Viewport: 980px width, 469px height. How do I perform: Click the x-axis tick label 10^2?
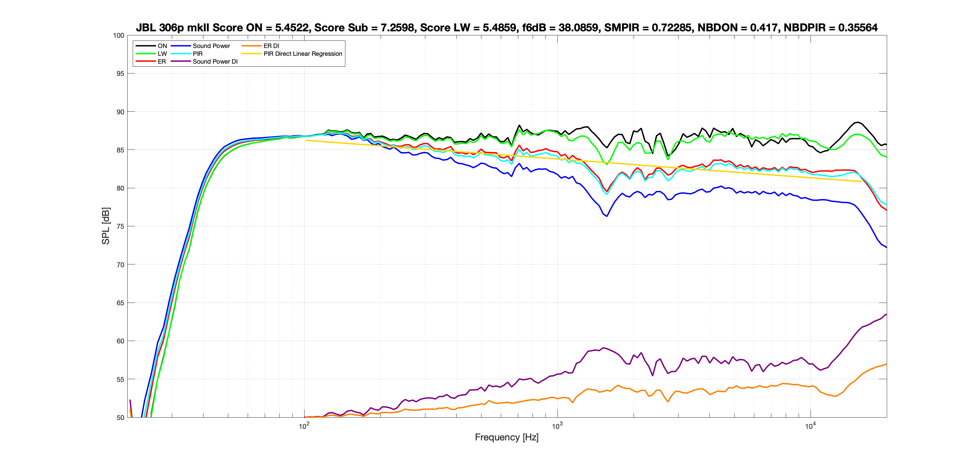pos(304,426)
